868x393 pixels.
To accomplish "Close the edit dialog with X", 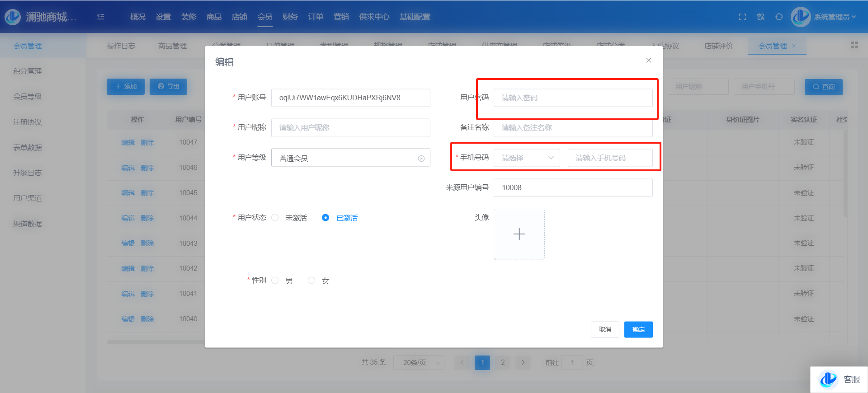I will 648,61.
